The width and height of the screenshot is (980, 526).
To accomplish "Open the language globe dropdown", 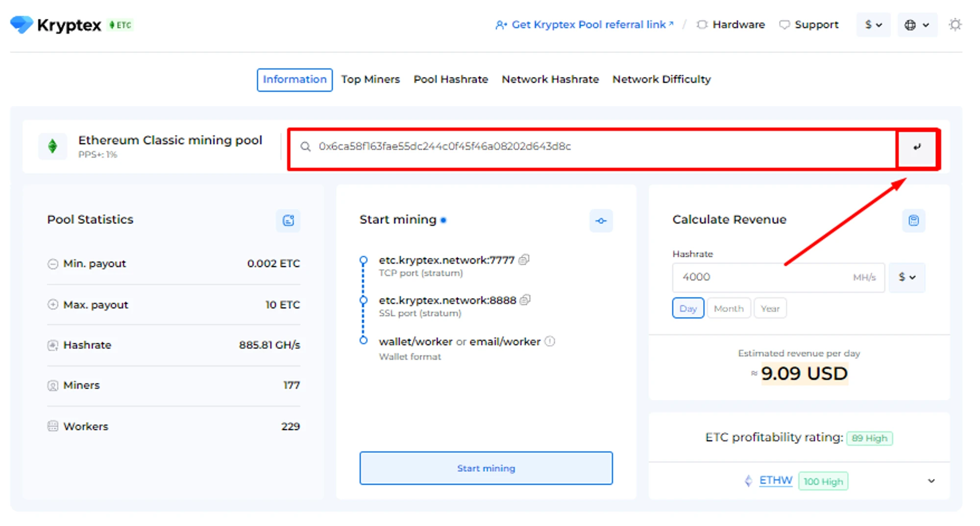I will pos(916,25).
